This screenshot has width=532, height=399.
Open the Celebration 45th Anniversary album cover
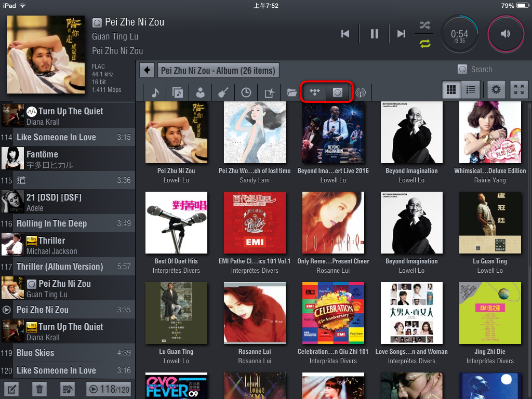point(333,313)
